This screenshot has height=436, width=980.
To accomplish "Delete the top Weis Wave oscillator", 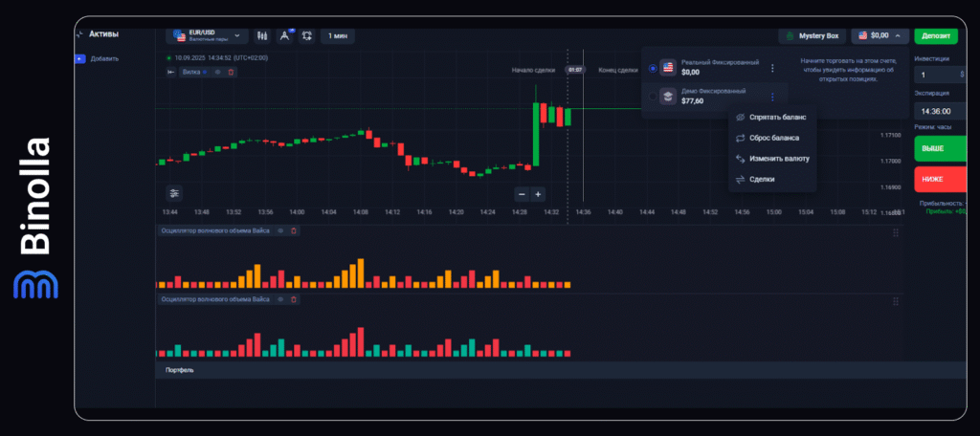I will (294, 230).
